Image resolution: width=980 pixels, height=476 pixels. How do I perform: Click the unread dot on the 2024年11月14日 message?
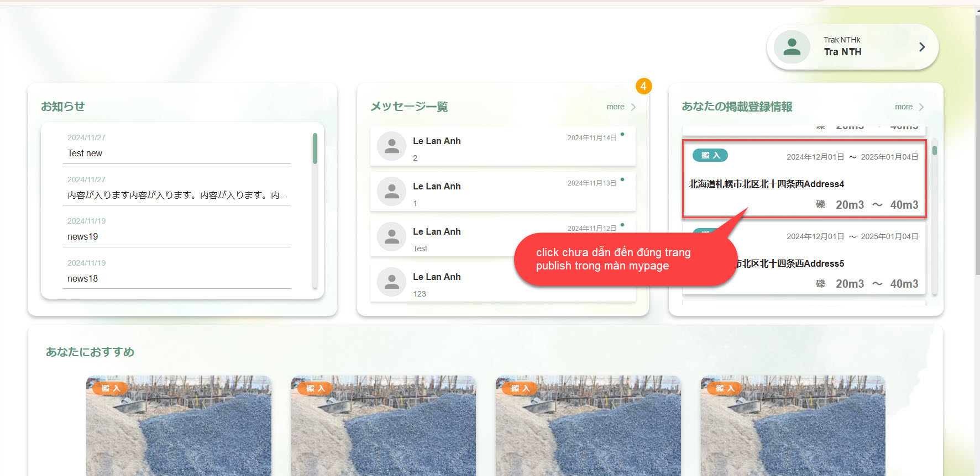pos(622,134)
